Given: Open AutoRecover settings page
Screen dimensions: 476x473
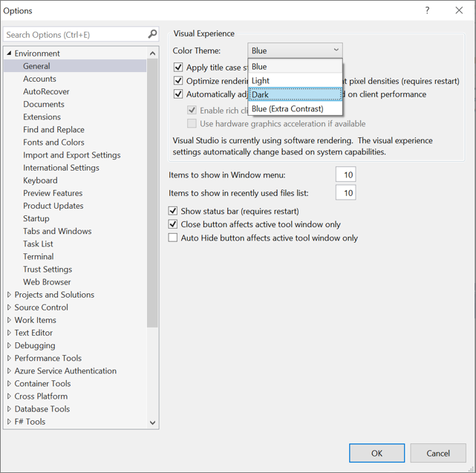Looking at the screenshot, I should (x=46, y=91).
